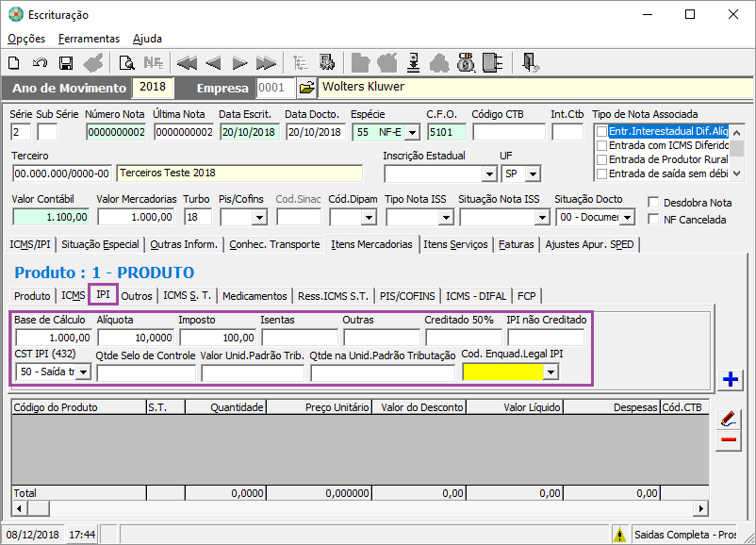Open the Opções menu
Image resolution: width=756 pixels, height=545 pixels.
(26, 39)
